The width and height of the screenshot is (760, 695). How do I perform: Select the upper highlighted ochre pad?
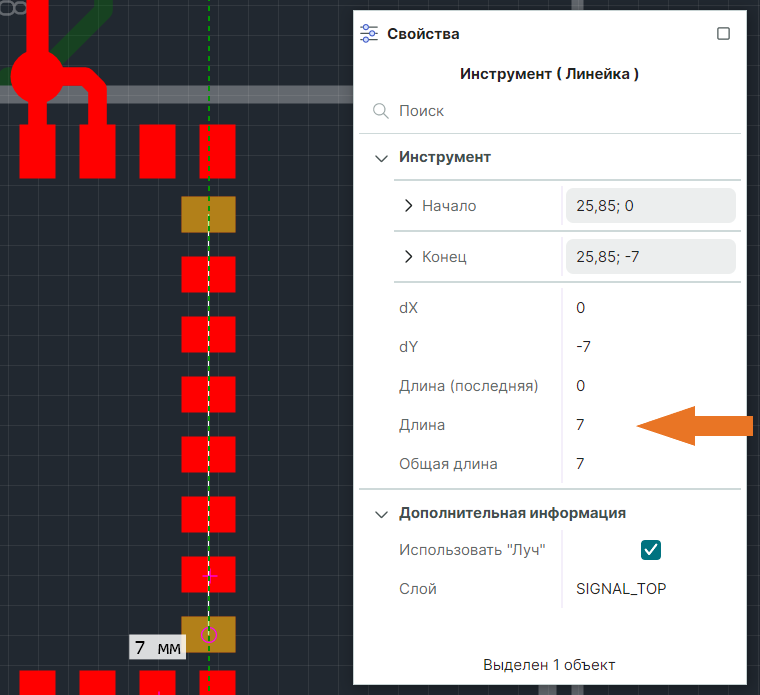pos(208,214)
